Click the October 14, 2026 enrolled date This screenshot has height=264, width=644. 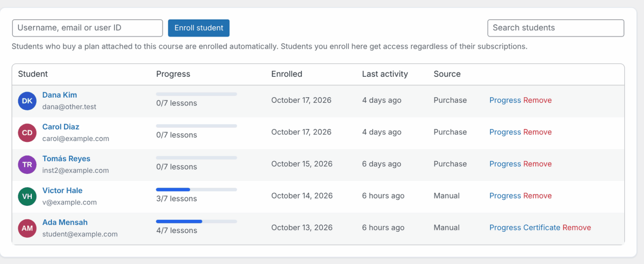click(x=302, y=196)
